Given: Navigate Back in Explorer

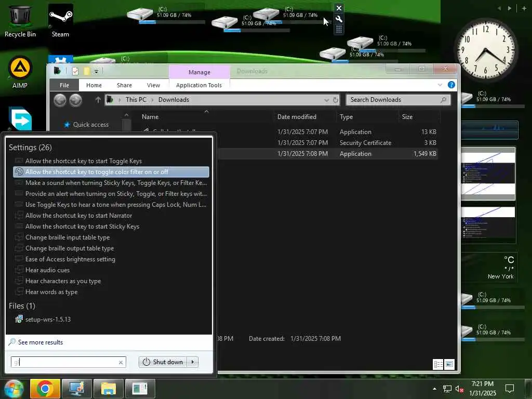Looking at the screenshot, I should 60,100.
